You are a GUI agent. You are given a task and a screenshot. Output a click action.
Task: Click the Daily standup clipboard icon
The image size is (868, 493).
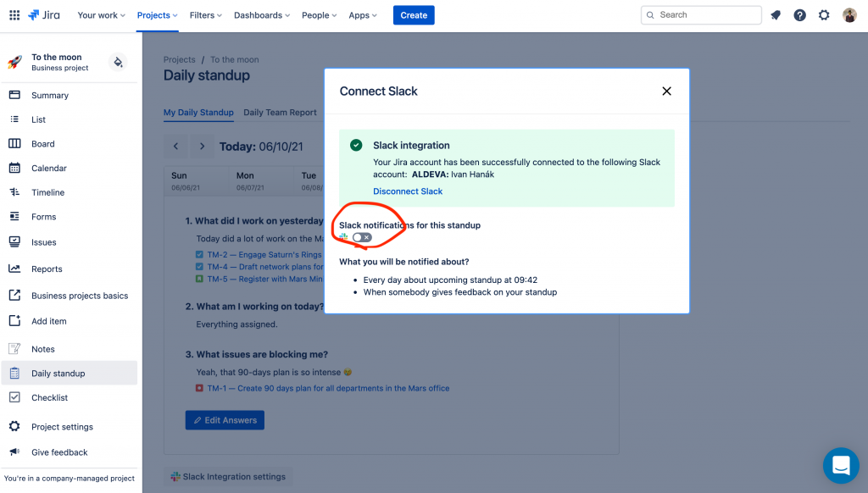click(x=15, y=374)
